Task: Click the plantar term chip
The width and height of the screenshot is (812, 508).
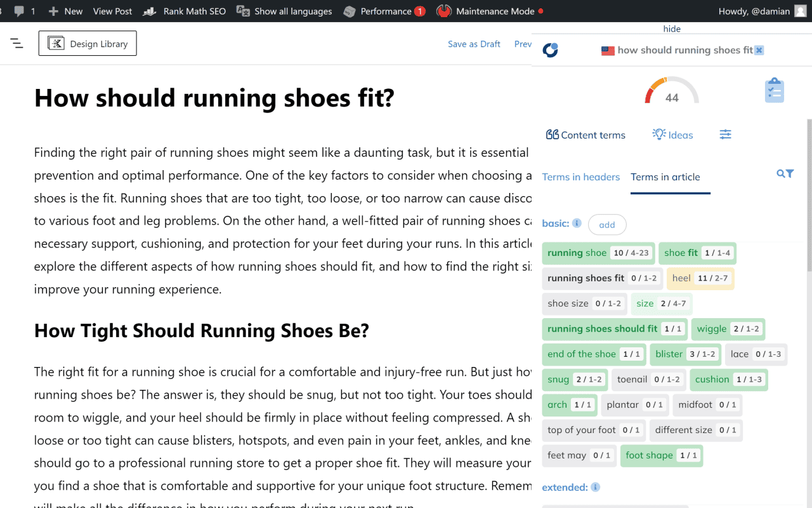Action: tap(635, 405)
